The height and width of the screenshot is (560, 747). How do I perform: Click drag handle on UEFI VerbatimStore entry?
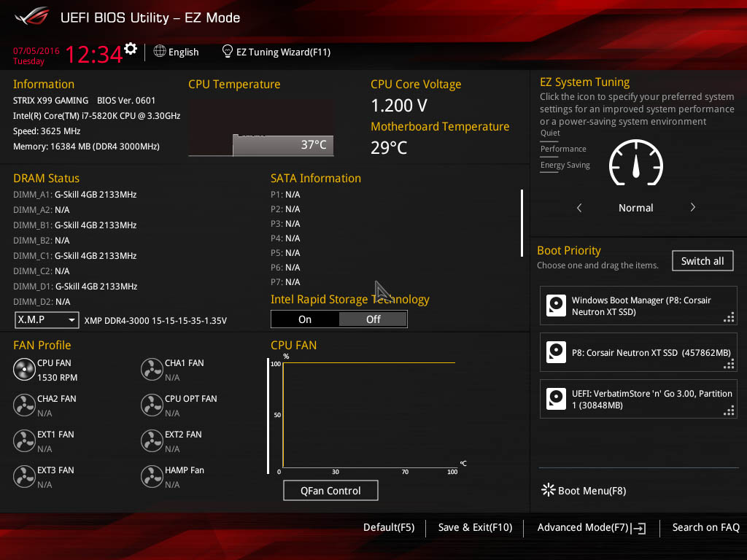729,411
